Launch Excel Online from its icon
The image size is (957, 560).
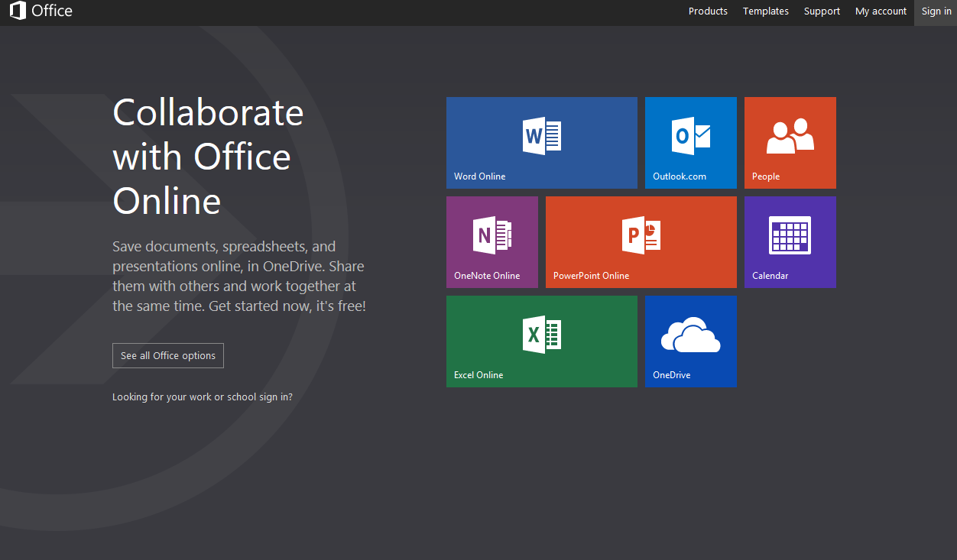pos(541,335)
